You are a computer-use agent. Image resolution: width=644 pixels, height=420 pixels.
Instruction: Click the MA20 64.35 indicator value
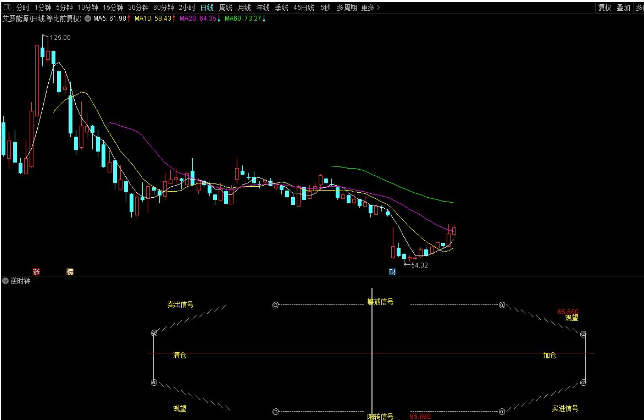pyautogui.click(x=200, y=18)
